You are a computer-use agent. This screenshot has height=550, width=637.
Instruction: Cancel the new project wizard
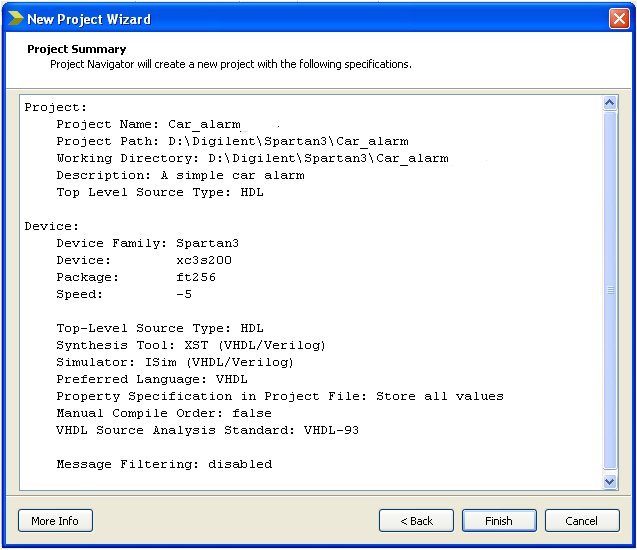coord(581,521)
